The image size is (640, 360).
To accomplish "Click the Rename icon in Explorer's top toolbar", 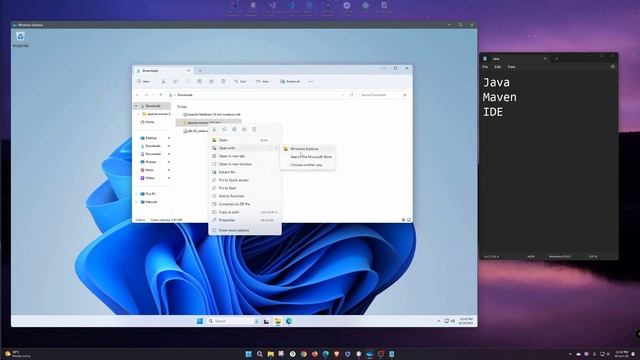I will tap(199, 82).
